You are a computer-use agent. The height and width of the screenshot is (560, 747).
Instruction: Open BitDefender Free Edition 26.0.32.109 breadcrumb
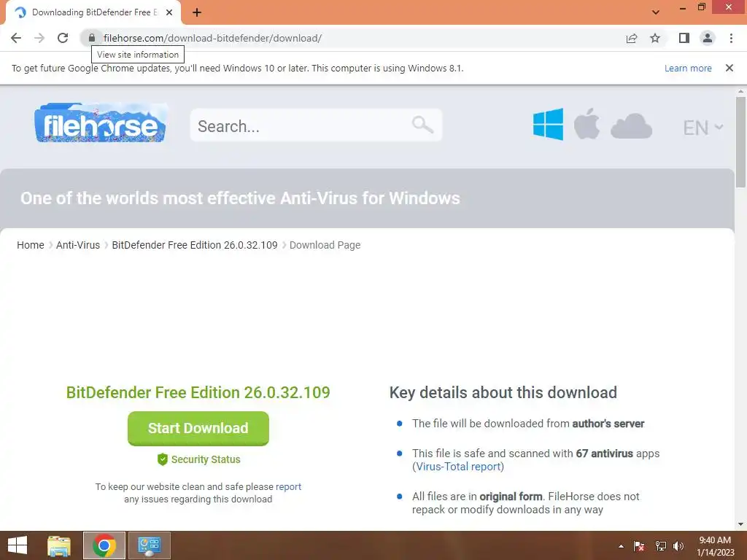coord(194,245)
